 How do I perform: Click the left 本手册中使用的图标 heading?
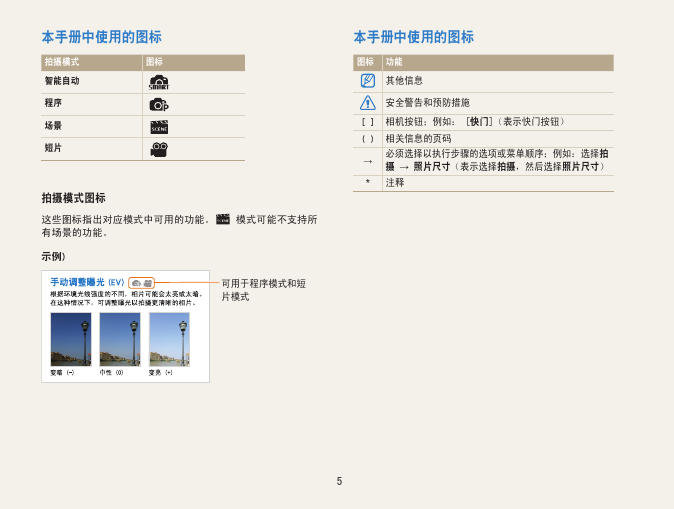click(x=101, y=37)
